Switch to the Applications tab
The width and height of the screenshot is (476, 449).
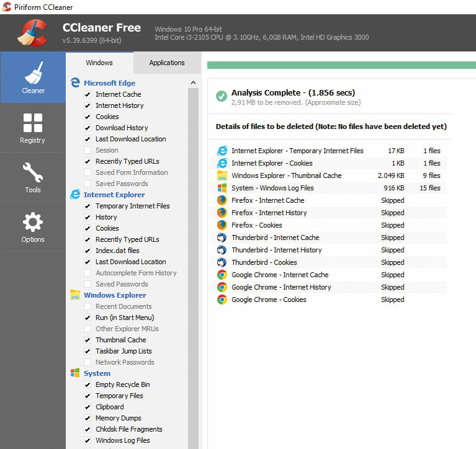[x=167, y=63]
